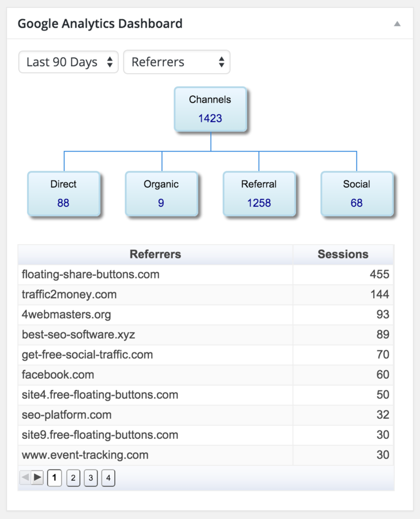The width and height of the screenshot is (420, 519).
Task: Select the Organic 9 channel box
Action: 162,194
